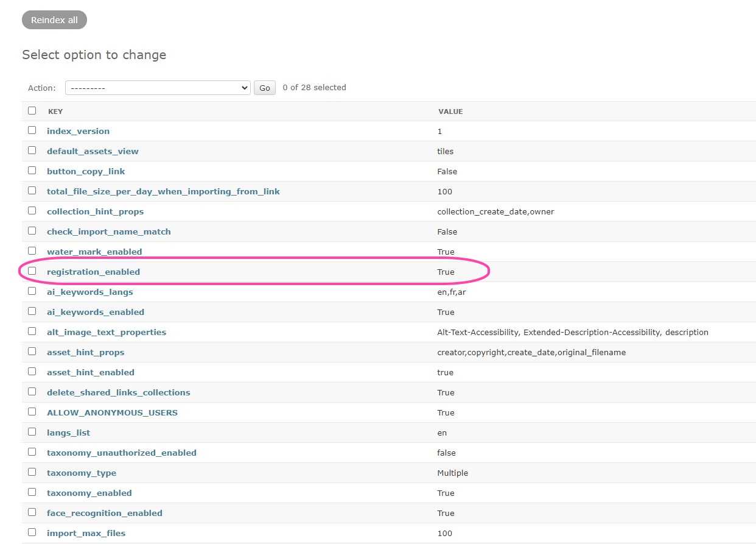Viewport: 756px width, 544px height.
Task: Toggle the select-all checkbox in header
Action: point(32,111)
